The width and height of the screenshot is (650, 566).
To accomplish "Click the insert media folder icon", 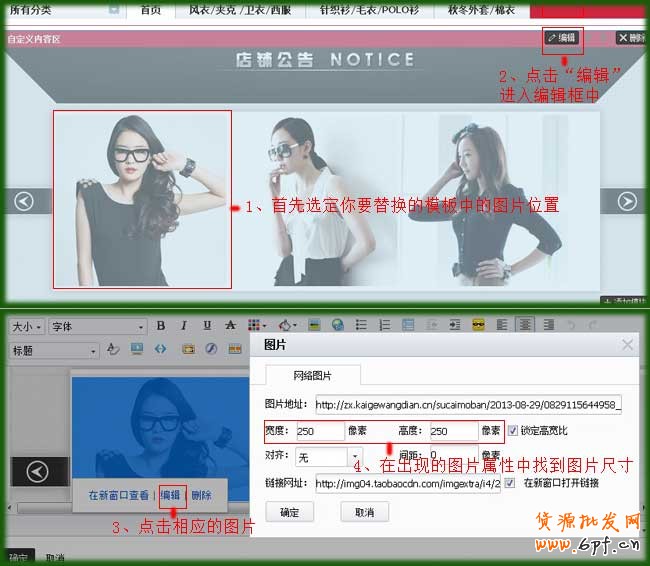I will pos(189,350).
